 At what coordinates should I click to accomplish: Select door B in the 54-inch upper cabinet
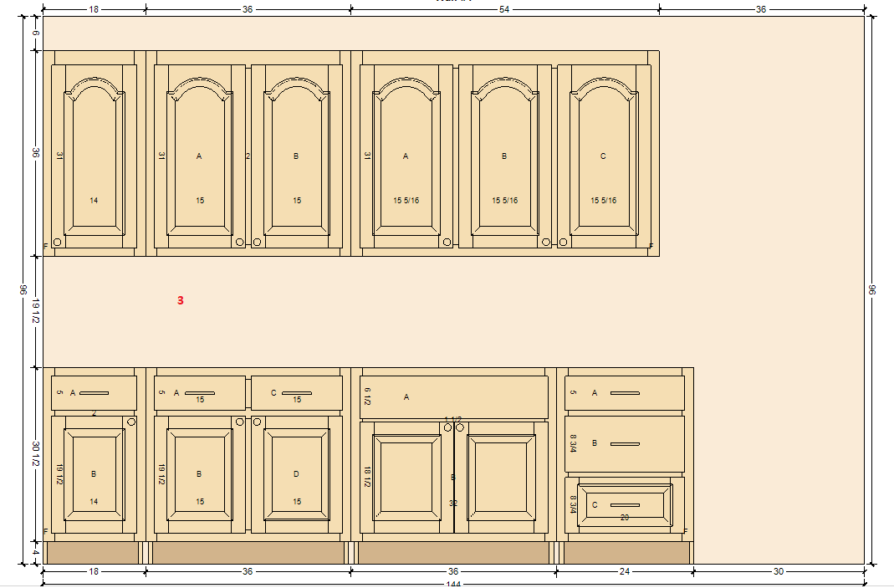(503, 159)
